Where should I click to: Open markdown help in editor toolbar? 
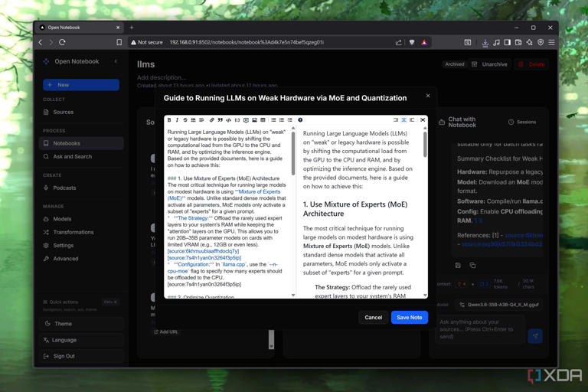(300, 120)
